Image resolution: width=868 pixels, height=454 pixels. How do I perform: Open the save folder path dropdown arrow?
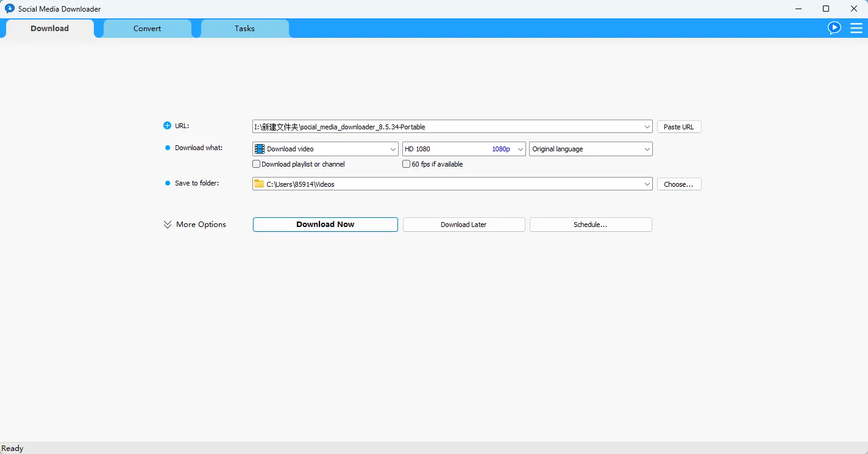647,184
